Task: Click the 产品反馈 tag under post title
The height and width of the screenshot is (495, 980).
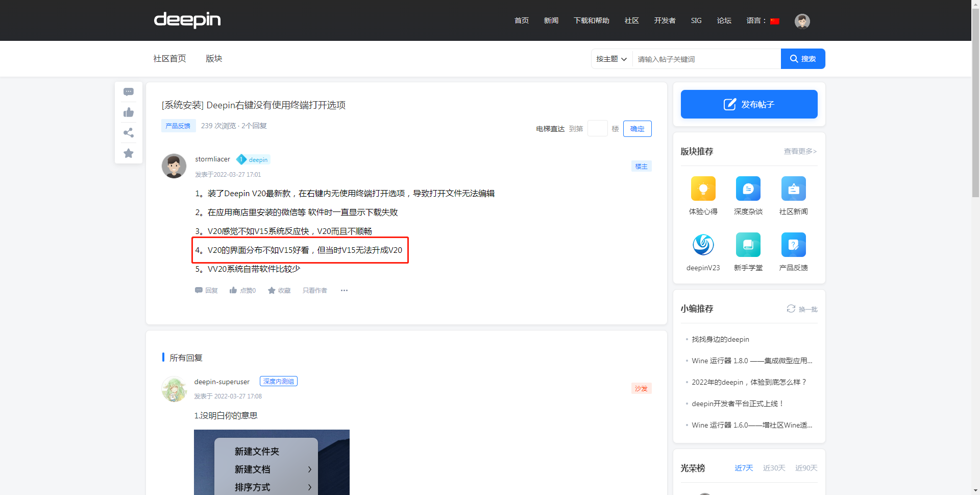Action: 178,126
